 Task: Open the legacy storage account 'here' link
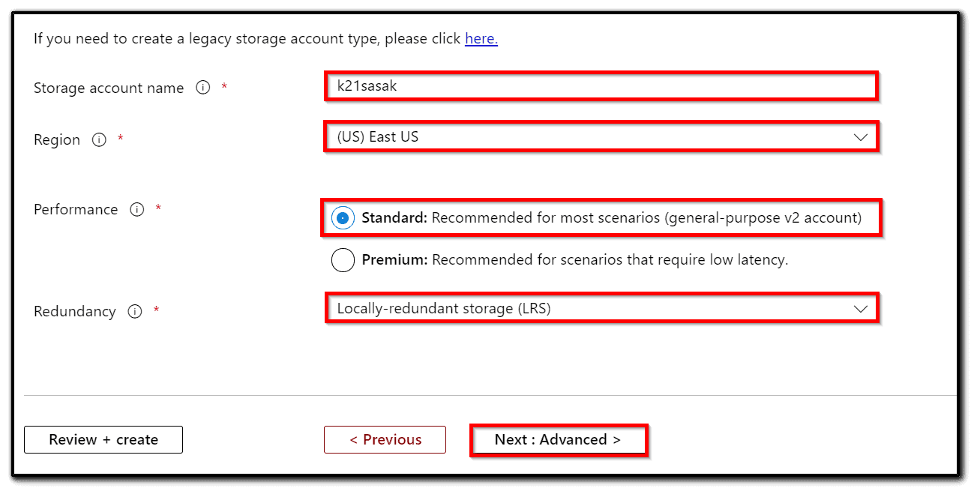(x=481, y=38)
